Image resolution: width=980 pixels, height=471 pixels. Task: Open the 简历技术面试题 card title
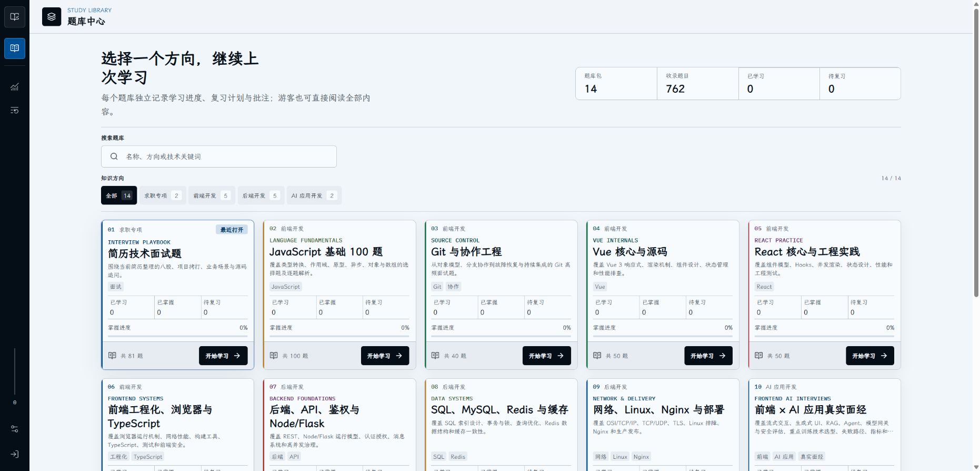tap(145, 253)
